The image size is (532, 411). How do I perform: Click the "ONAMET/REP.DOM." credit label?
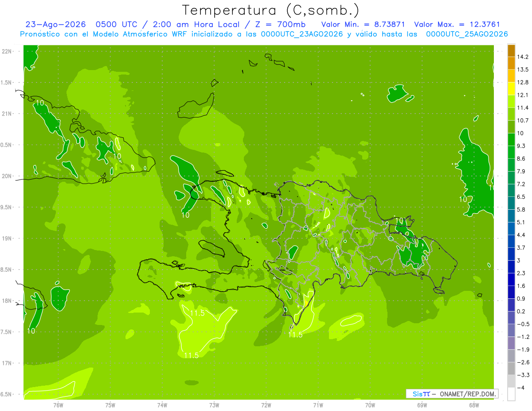468,394
